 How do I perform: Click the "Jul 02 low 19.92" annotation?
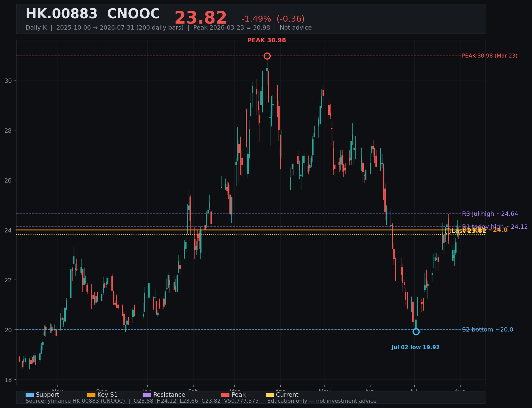point(416,347)
